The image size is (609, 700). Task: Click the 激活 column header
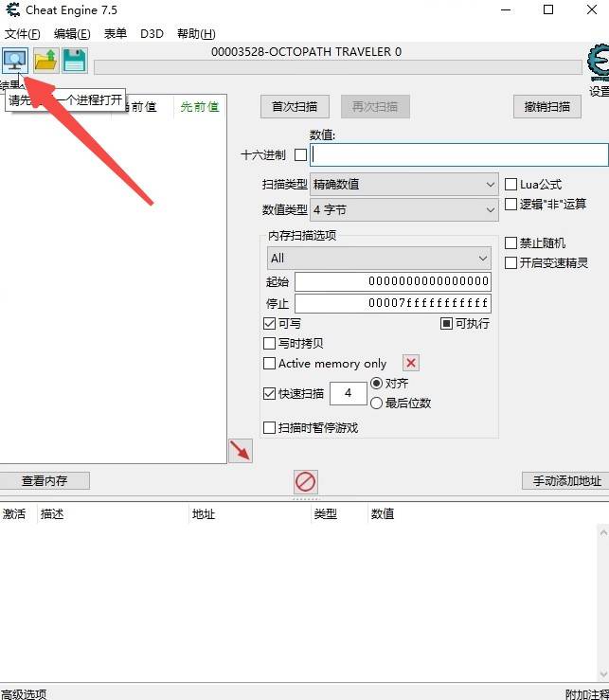pyautogui.click(x=14, y=513)
